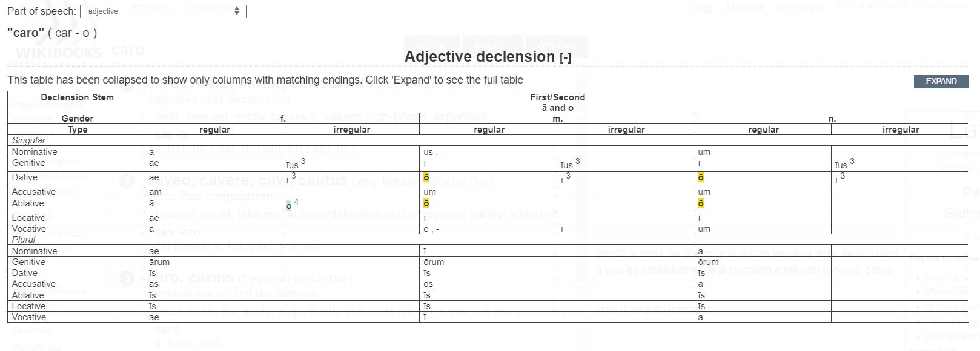The width and height of the screenshot is (980, 351).
Task: Open the Cronologia page history
Action: (x=799, y=8)
